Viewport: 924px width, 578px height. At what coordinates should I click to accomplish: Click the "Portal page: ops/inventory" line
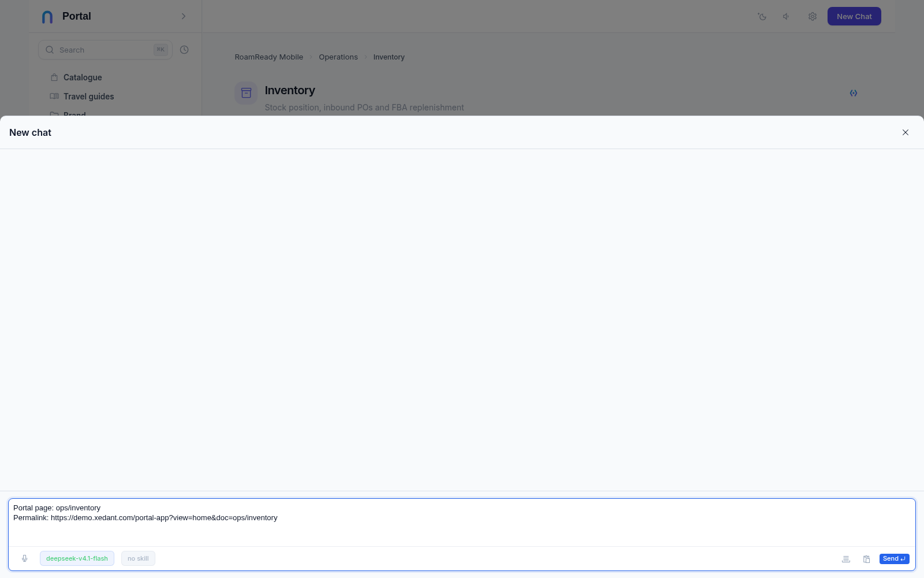pos(57,507)
